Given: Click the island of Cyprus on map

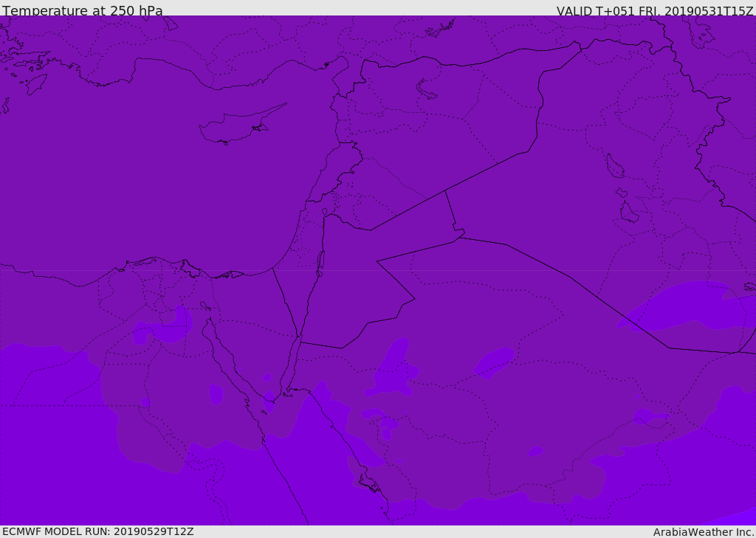Looking at the screenshot, I should click(242, 125).
